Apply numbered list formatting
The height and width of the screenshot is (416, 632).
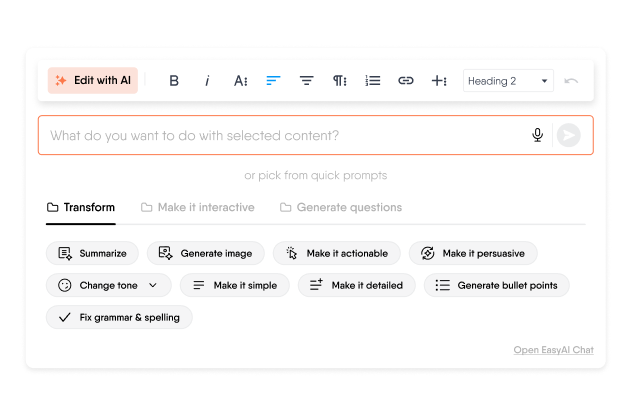point(372,81)
